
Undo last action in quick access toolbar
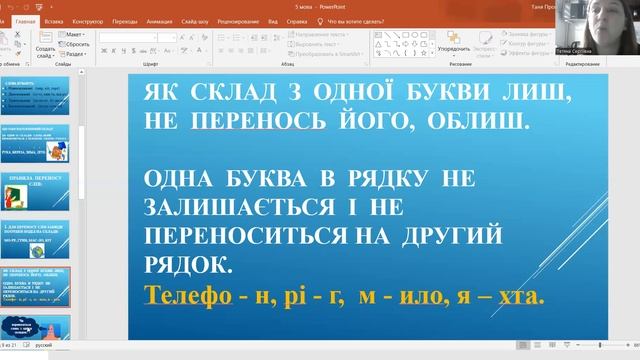(11, 7)
